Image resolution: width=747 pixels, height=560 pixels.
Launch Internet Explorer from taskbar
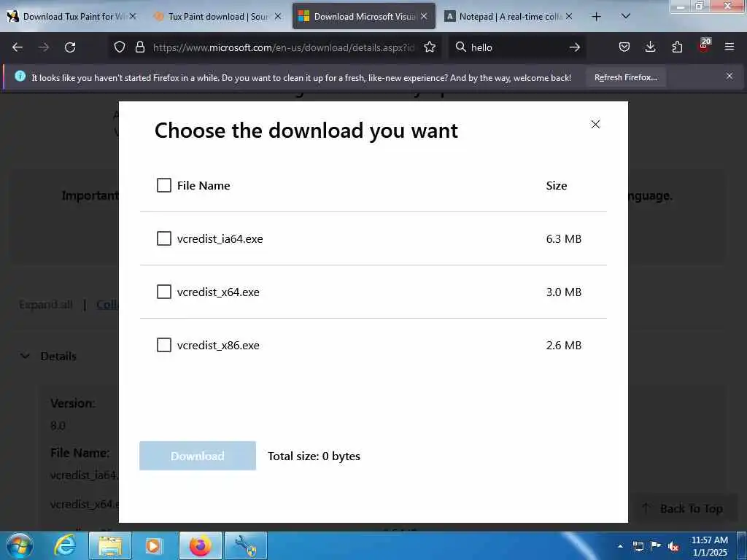coord(64,545)
